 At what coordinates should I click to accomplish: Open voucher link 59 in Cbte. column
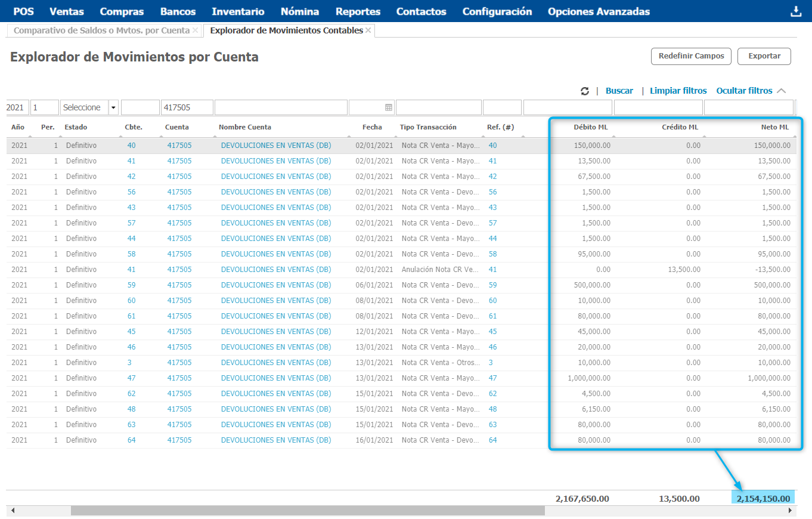tap(131, 285)
